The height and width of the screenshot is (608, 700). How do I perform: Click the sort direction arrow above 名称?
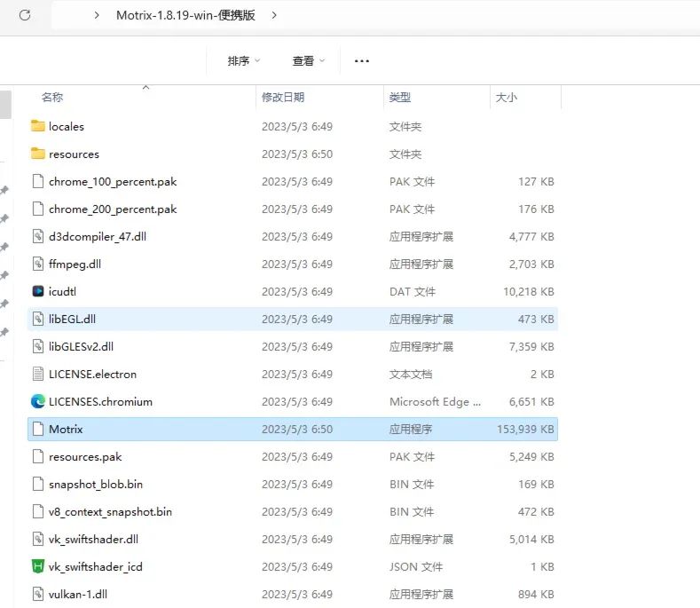point(146,88)
